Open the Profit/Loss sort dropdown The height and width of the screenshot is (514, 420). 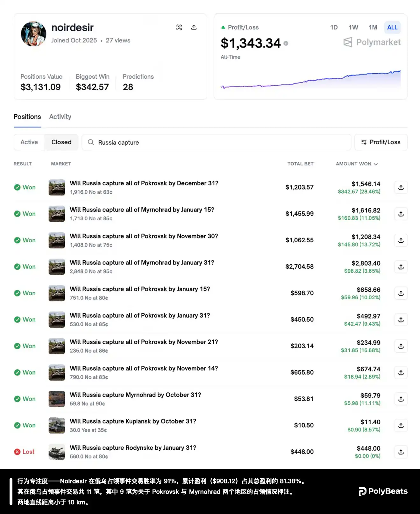coord(381,142)
